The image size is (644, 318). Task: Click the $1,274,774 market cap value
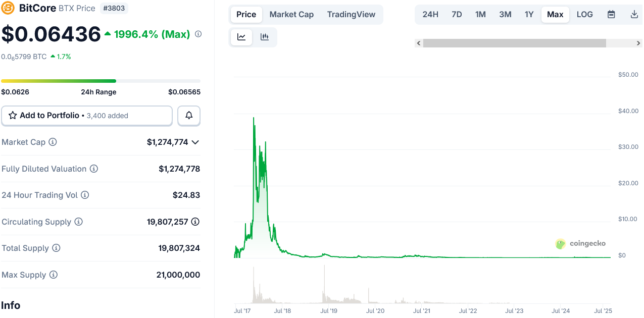point(168,142)
